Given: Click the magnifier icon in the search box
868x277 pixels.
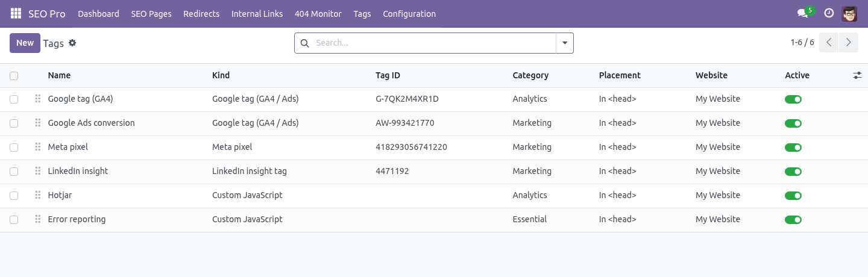Looking at the screenshot, I should tap(304, 43).
